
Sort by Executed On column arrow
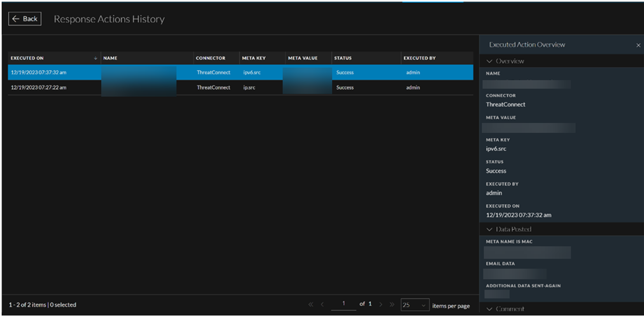tap(96, 58)
